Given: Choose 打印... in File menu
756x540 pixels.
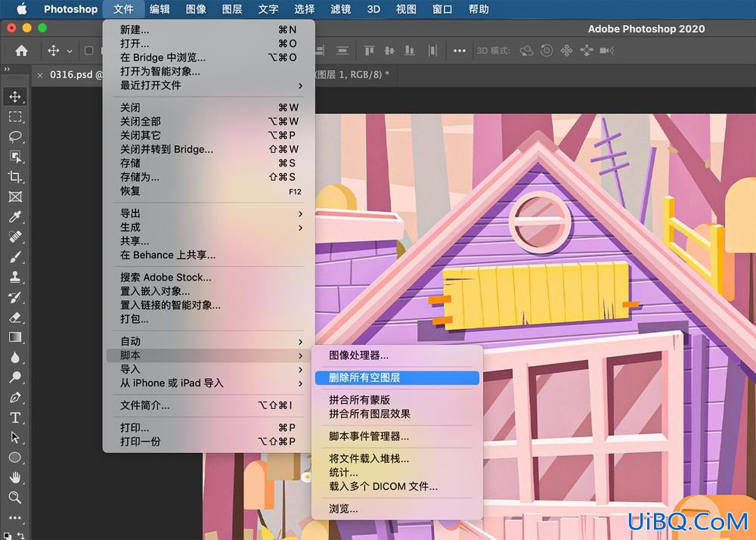Looking at the screenshot, I should point(209,427).
